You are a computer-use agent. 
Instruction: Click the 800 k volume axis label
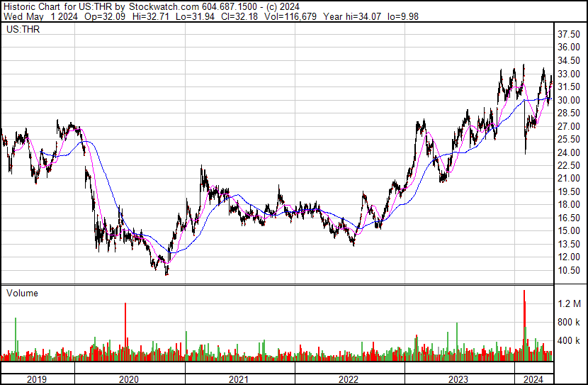(x=570, y=322)
